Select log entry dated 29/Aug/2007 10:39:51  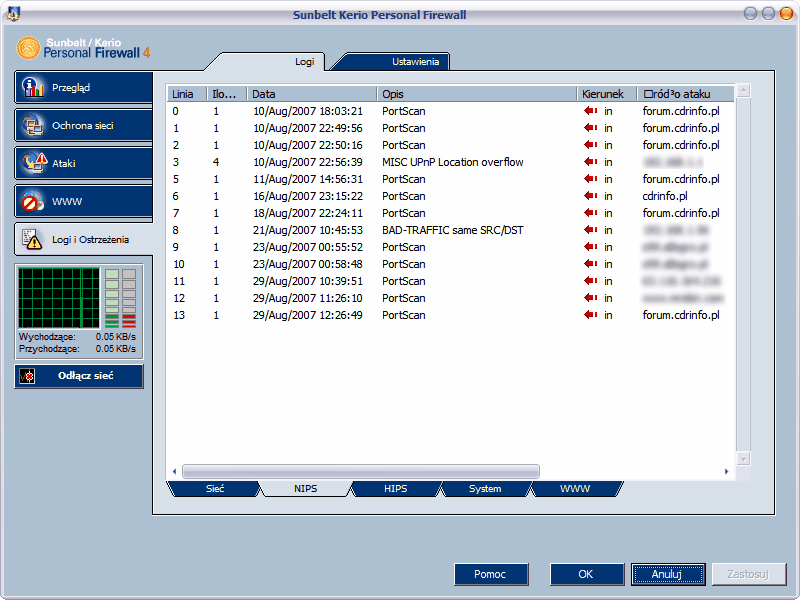tap(451, 281)
